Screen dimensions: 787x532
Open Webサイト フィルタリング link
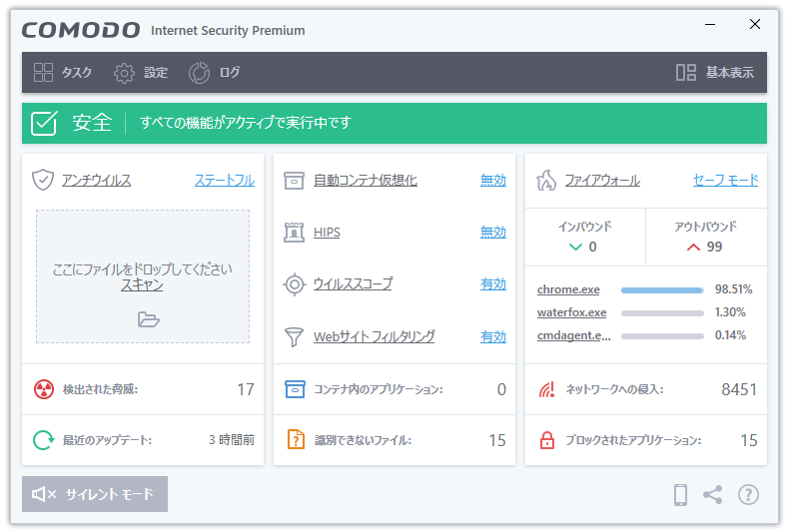pos(375,337)
